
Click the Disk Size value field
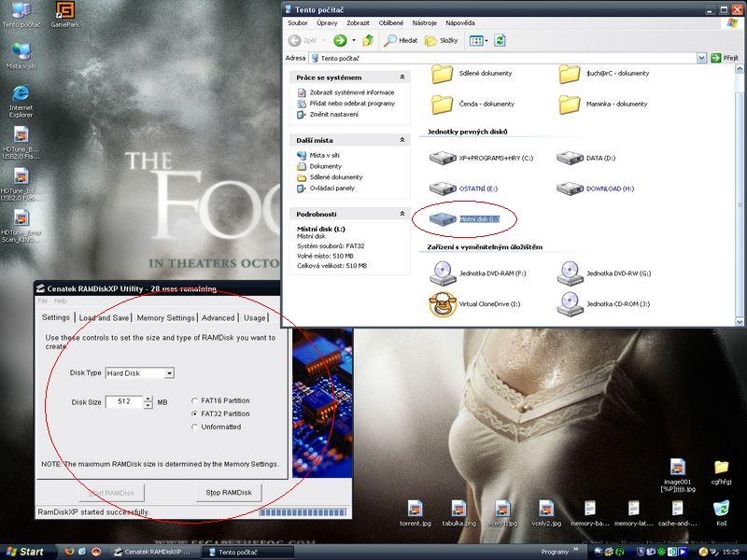(124, 402)
